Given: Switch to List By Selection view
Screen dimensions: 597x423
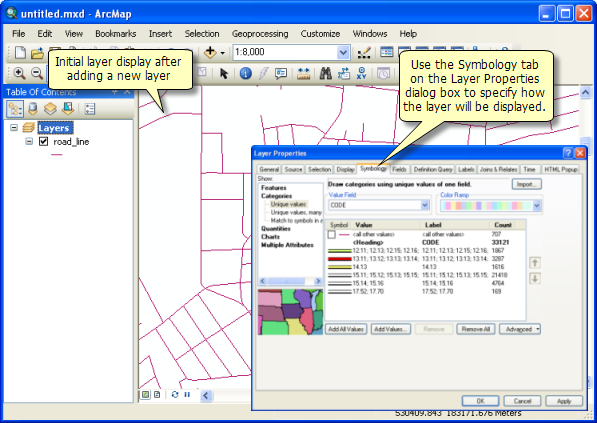Looking at the screenshot, I should pyautogui.click(x=68, y=109).
